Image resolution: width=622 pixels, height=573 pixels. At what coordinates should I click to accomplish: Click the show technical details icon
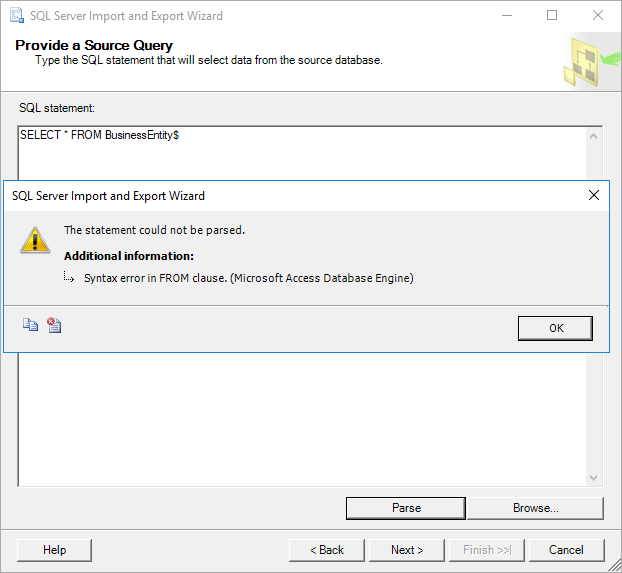(x=54, y=325)
